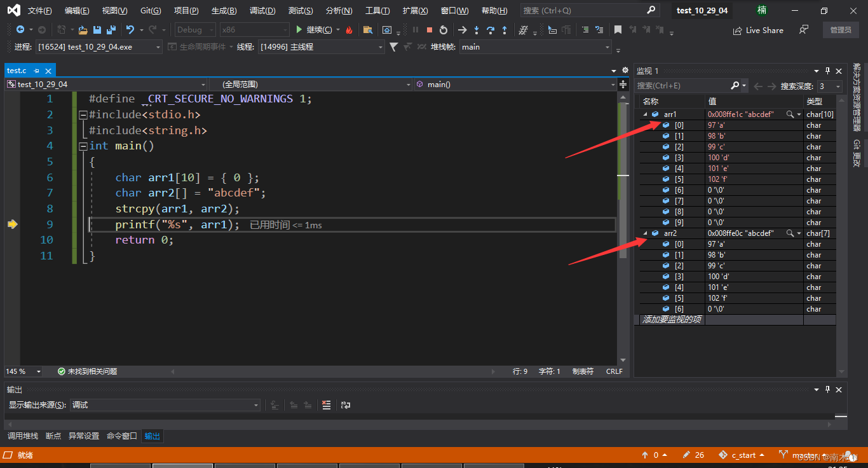Image resolution: width=868 pixels, height=468 pixels.
Task: Pin the 监视 1 watch panel
Action: [x=827, y=71]
